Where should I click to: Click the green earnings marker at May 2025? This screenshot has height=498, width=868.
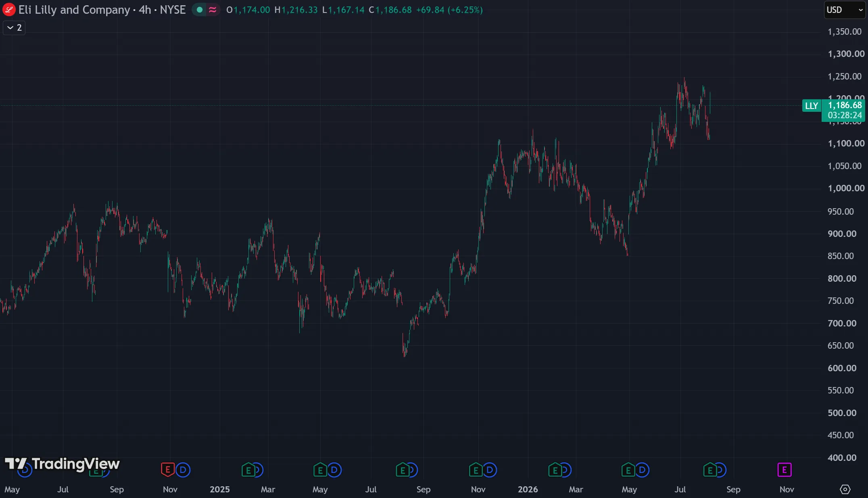click(x=320, y=470)
